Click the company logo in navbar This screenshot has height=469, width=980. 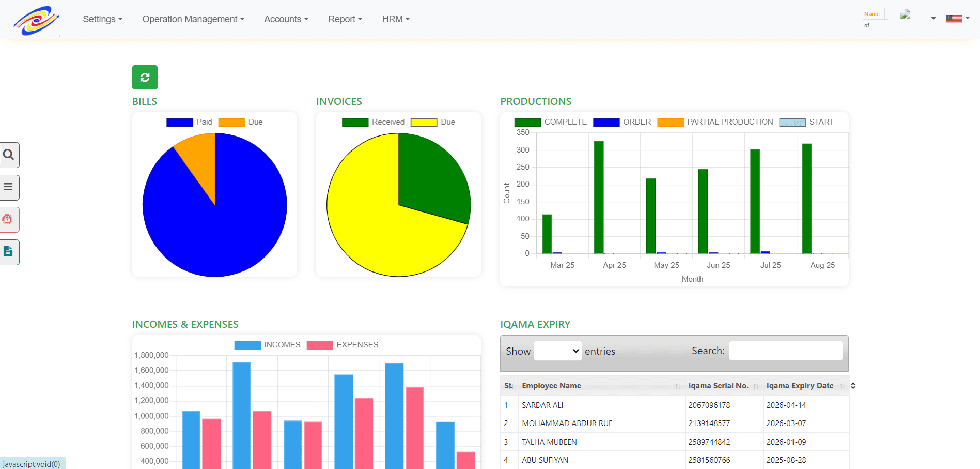(37, 21)
